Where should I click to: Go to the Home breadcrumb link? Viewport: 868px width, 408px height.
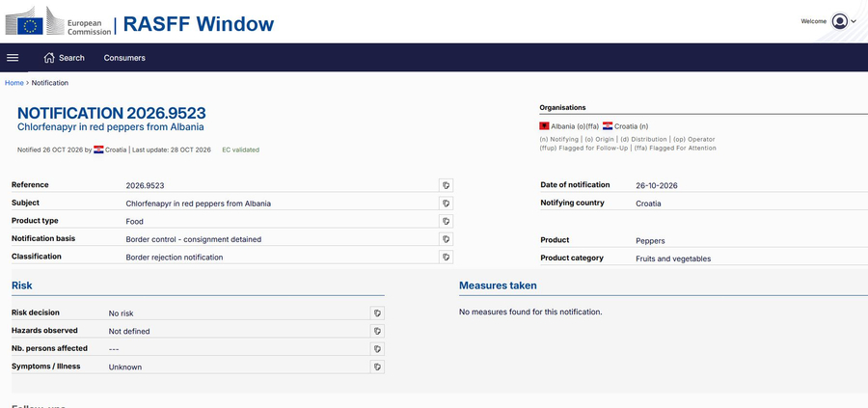(x=14, y=83)
